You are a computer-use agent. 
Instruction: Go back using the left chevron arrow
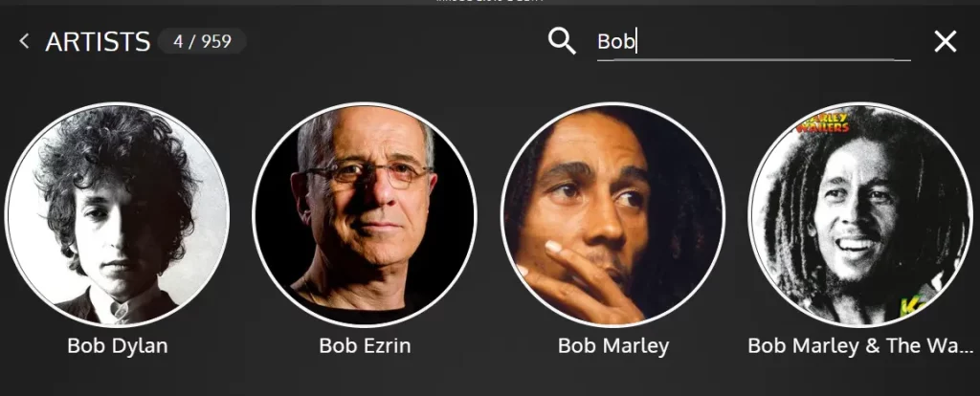[24, 41]
